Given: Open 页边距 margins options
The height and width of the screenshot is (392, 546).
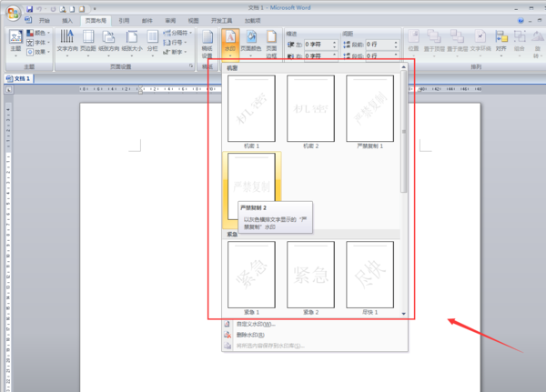Looking at the screenshot, I should click(x=88, y=44).
